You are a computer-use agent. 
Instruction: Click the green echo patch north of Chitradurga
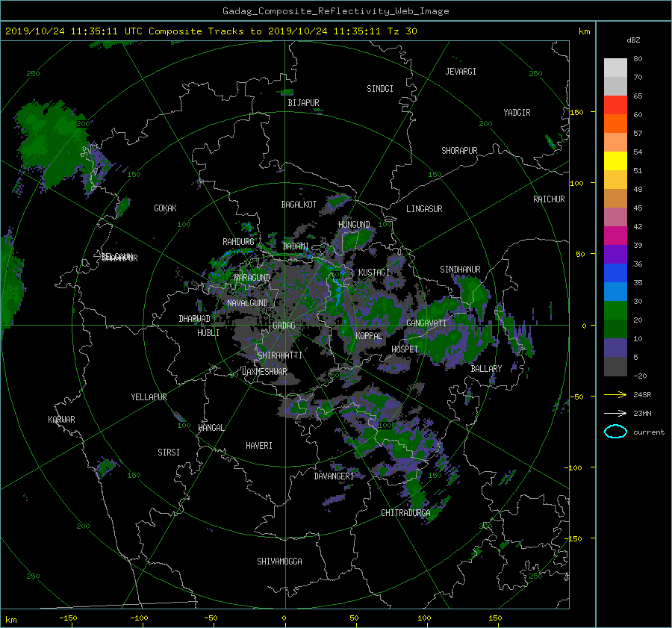point(414,488)
